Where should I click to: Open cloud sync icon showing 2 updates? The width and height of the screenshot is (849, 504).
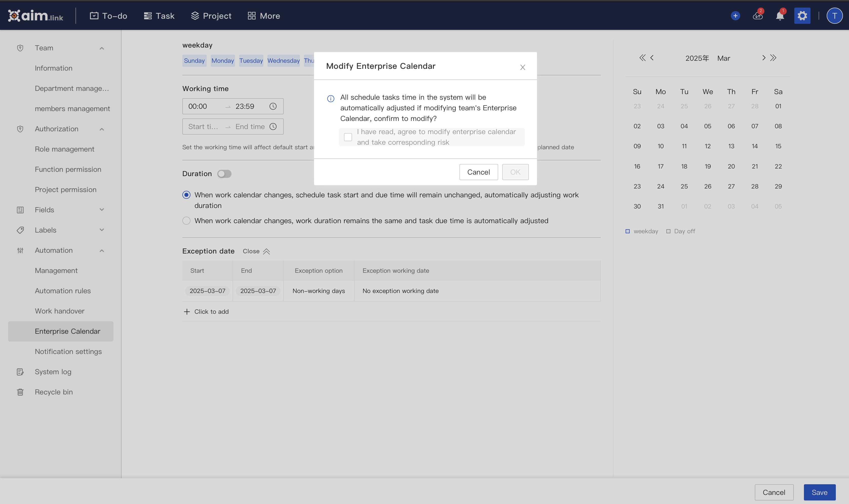point(757,16)
